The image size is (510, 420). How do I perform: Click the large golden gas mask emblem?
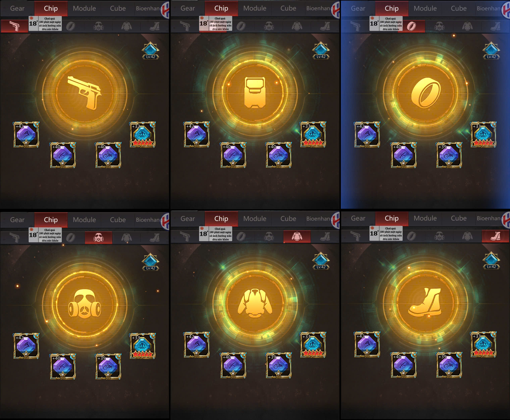tap(84, 304)
